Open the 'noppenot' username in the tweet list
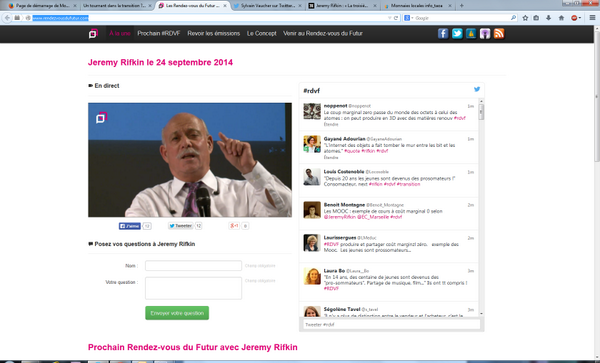Screen dimensions: 600x363 [336, 106]
